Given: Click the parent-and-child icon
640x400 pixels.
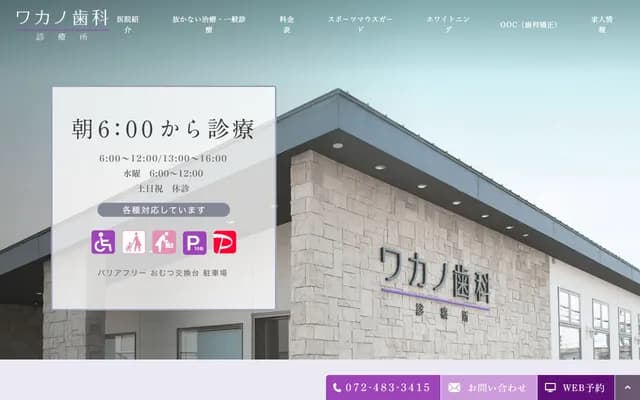Looking at the screenshot, I should [x=134, y=242].
